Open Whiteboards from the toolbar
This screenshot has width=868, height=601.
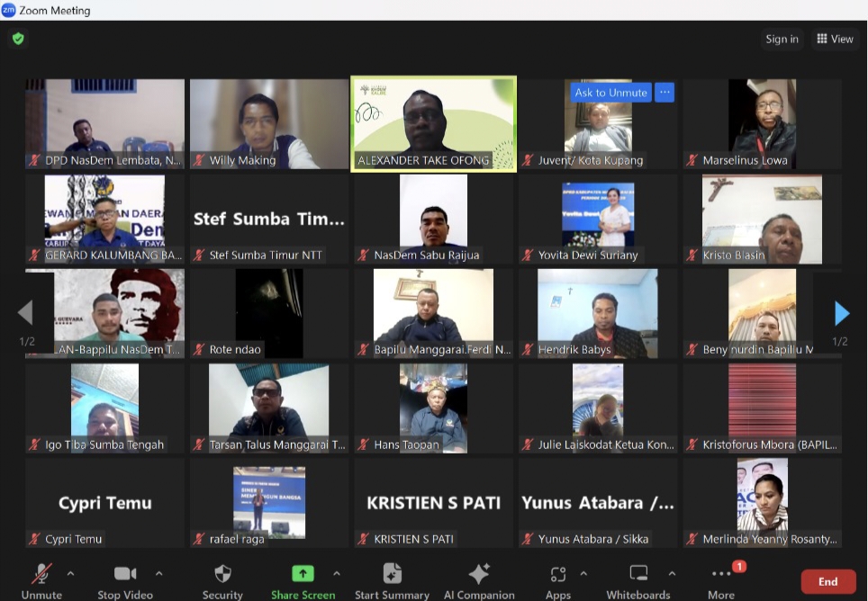(638, 574)
